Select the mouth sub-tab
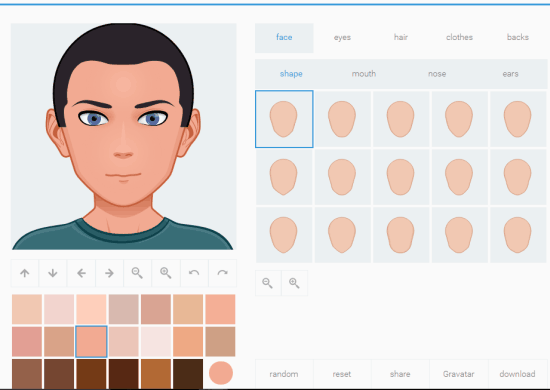550x390 pixels. 364,74
